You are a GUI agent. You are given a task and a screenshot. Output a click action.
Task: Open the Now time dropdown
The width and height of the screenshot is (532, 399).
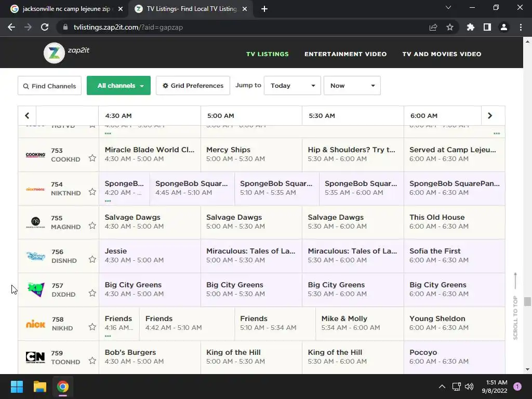click(x=352, y=86)
